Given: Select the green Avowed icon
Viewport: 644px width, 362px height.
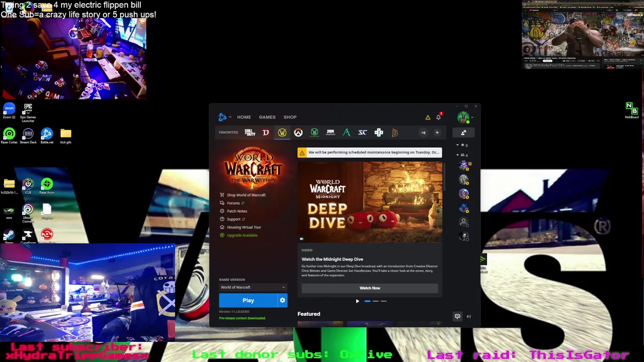Looking at the screenshot, I should click(347, 133).
